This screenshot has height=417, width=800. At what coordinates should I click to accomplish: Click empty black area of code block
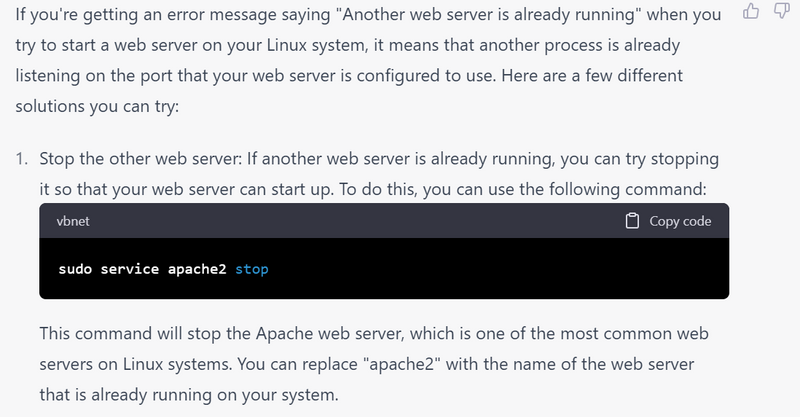pos(500,270)
